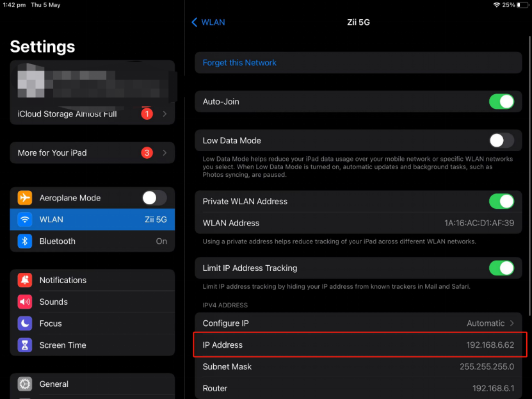Tap the Focus moon icon

25,323
